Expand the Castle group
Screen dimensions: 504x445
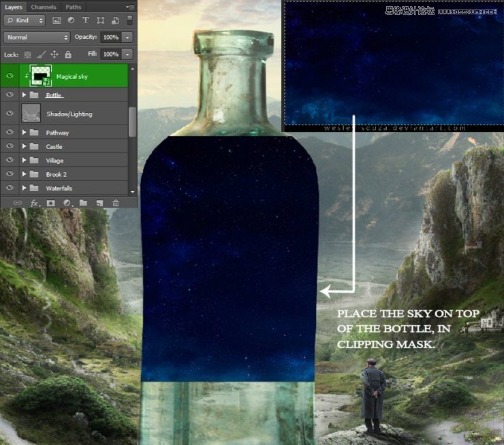point(24,146)
